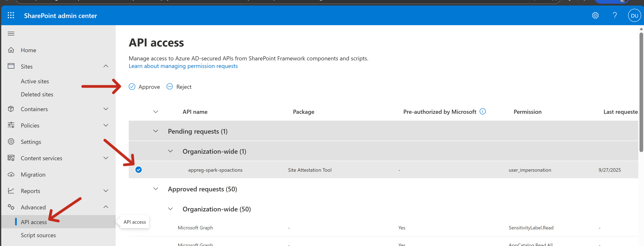The width and height of the screenshot is (644, 246).
Task: Open the DU account avatar
Action: 634,16
